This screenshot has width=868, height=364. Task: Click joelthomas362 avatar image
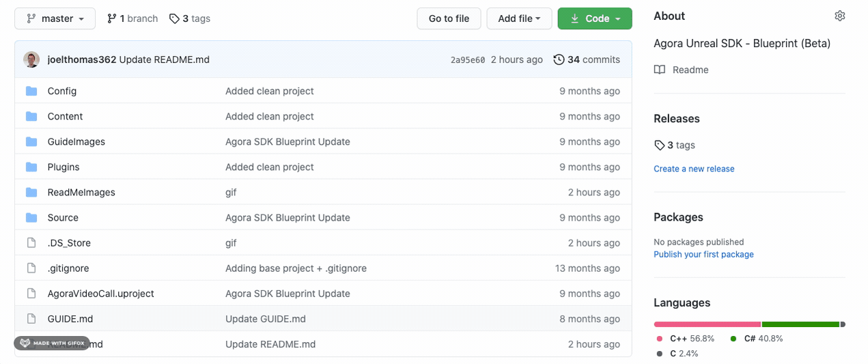pyautogui.click(x=31, y=59)
